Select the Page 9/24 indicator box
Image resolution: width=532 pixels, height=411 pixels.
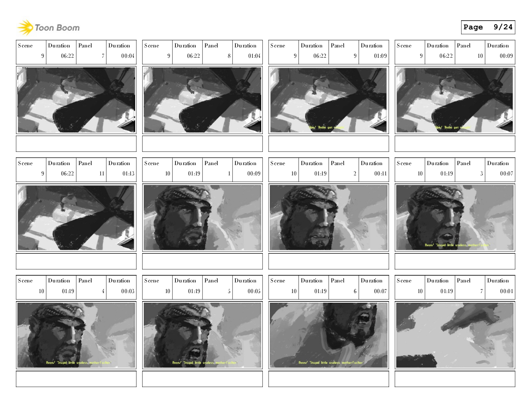488,27
